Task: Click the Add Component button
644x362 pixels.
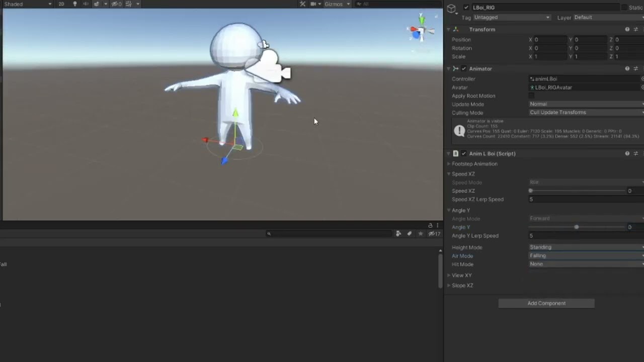Action: pyautogui.click(x=546, y=303)
